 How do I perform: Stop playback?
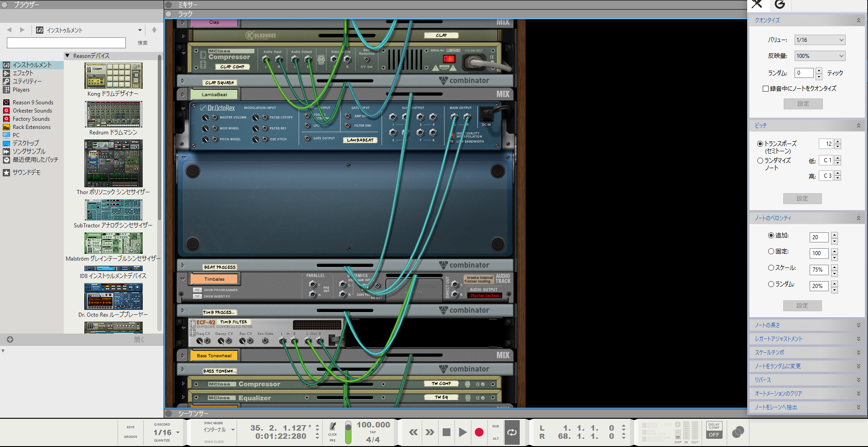[446, 432]
